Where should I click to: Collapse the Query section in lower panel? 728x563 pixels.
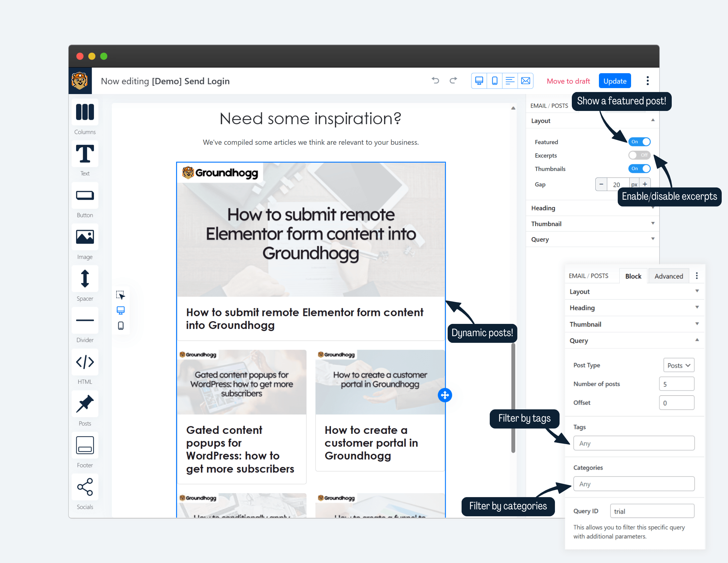[634, 340]
